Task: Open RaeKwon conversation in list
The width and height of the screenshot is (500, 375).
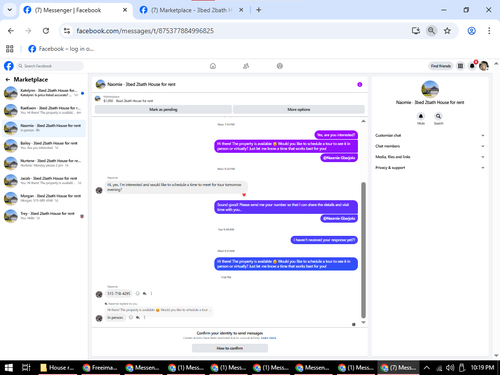Action: (x=44, y=110)
